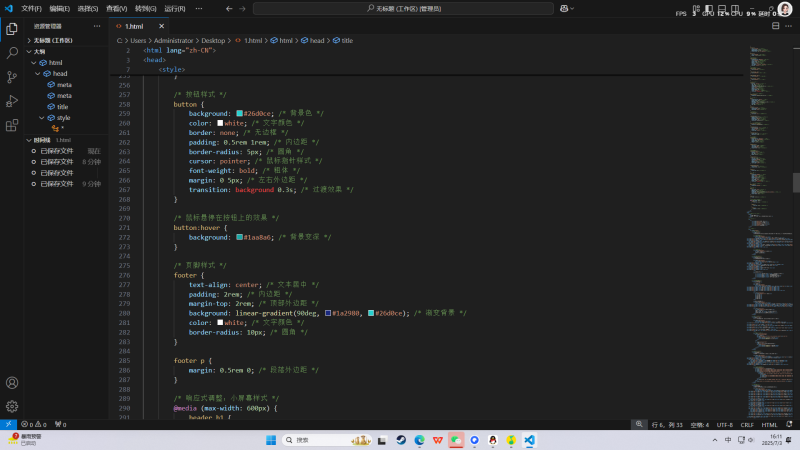Open the Accounts menu icon
This screenshot has width=800, height=450.
pos(12,383)
